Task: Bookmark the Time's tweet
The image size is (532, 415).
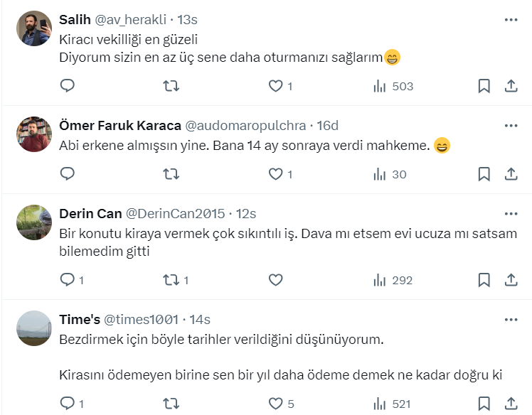Action: pos(484,404)
